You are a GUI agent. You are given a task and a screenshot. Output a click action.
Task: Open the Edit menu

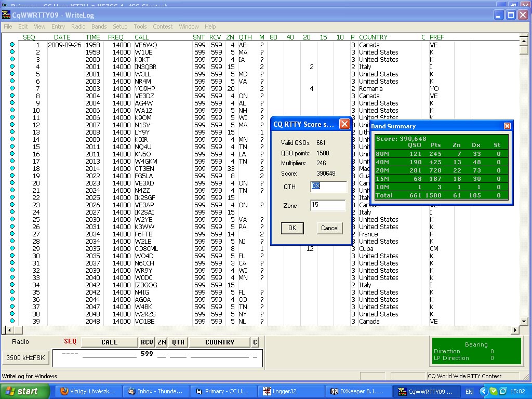coord(23,26)
